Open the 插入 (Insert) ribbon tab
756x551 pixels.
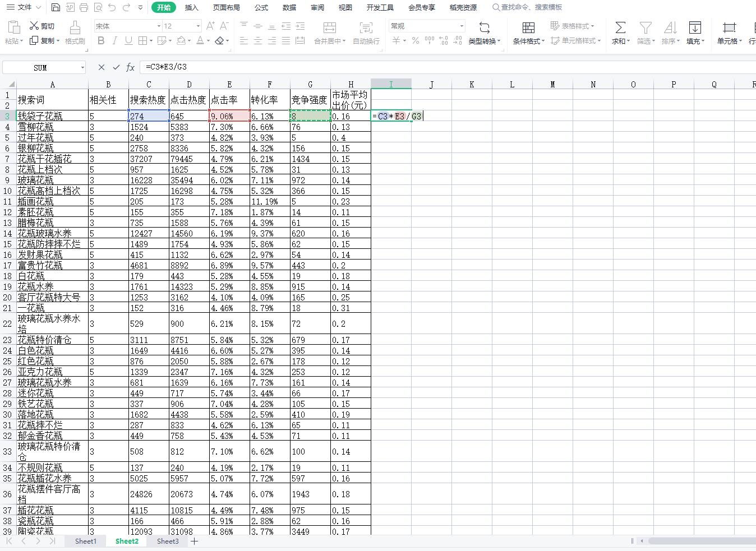pos(191,7)
